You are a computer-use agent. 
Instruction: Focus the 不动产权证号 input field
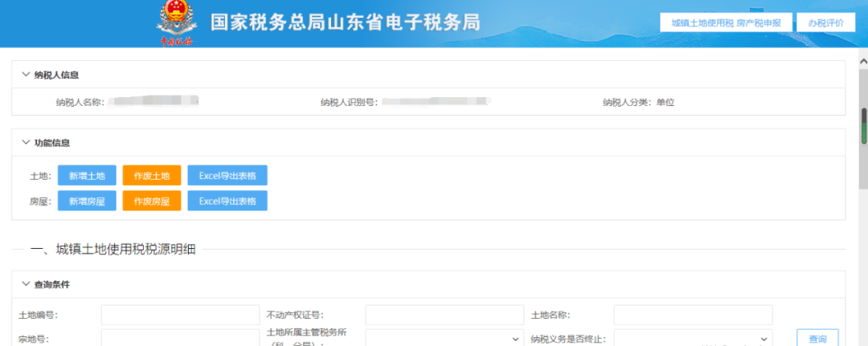coord(444,315)
